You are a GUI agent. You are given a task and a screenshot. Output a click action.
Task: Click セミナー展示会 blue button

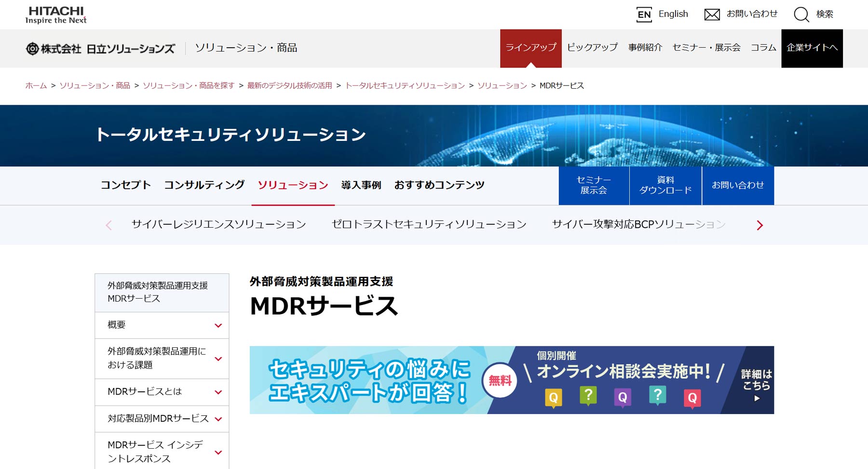tap(594, 186)
